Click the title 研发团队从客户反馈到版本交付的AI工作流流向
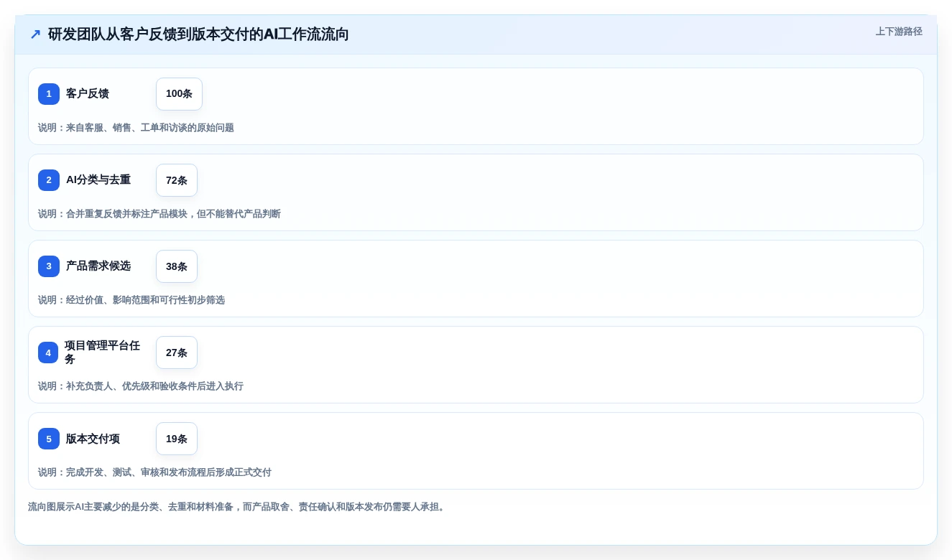952x560 pixels. point(198,34)
